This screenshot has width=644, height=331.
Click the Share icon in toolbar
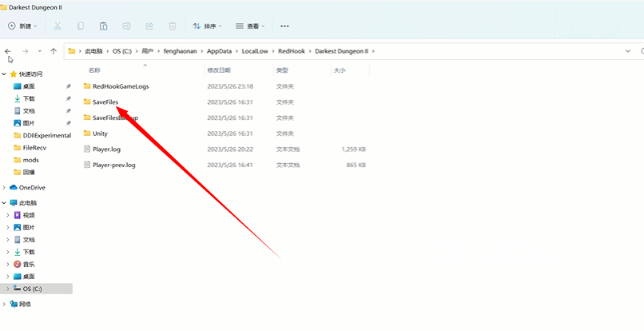point(149,26)
